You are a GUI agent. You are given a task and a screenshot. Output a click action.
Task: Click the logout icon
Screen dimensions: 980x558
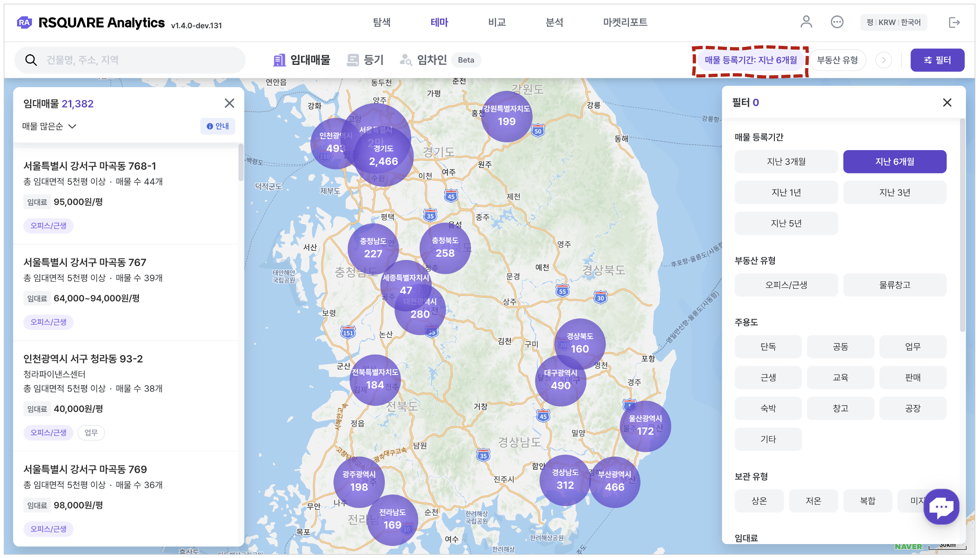click(x=954, y=22)
